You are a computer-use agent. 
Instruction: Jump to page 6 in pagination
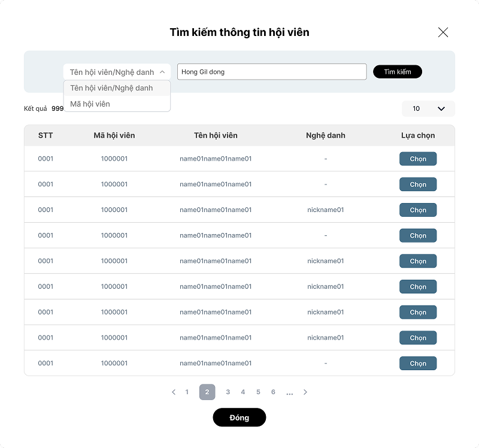click(x=273, y=392)
